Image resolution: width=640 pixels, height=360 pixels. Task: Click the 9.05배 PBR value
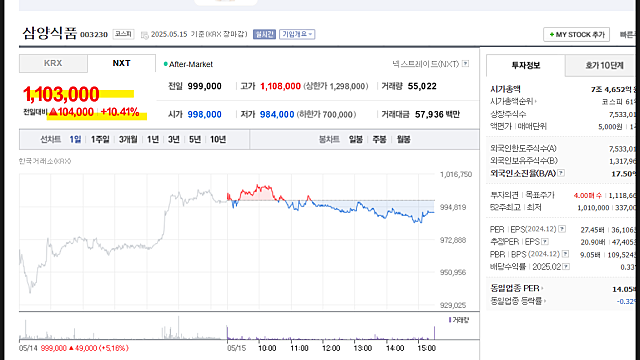tap(590, 255)
